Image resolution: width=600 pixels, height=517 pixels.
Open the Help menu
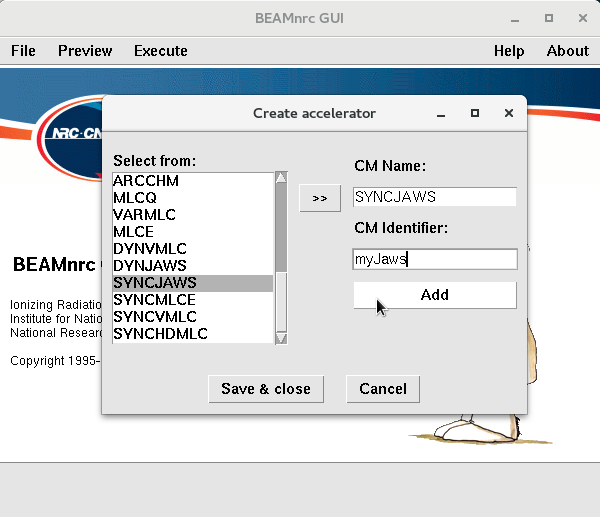509,51
